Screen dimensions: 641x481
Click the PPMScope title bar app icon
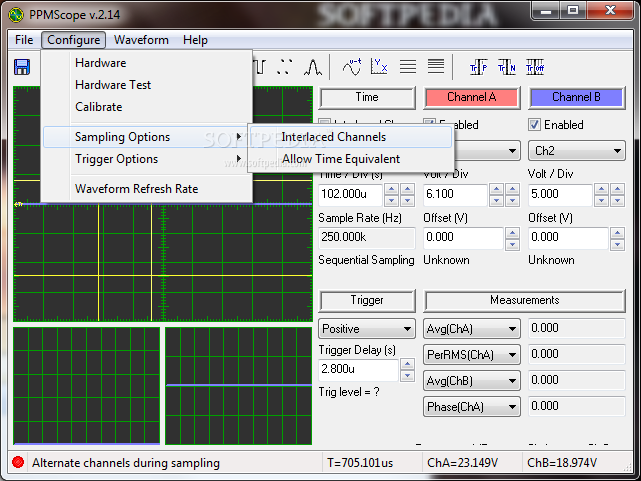click(16, 15)
